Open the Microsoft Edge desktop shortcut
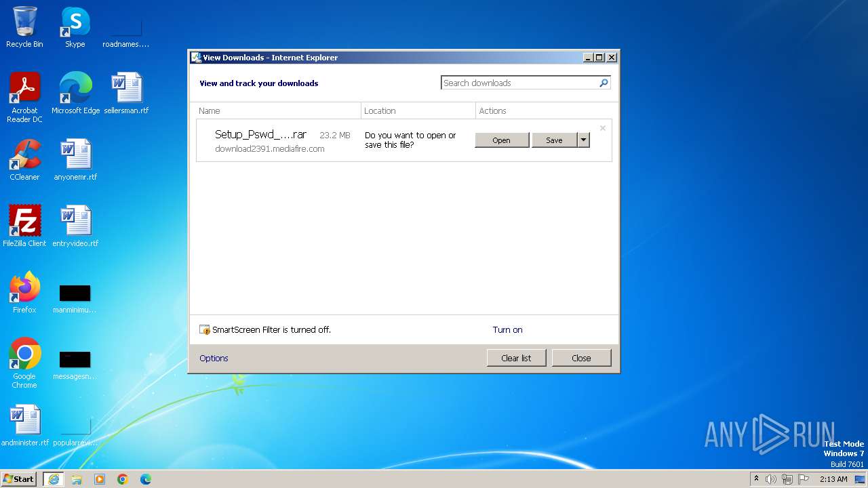The height and width of the screenshot is (488, 868). (x=75, y=93)
